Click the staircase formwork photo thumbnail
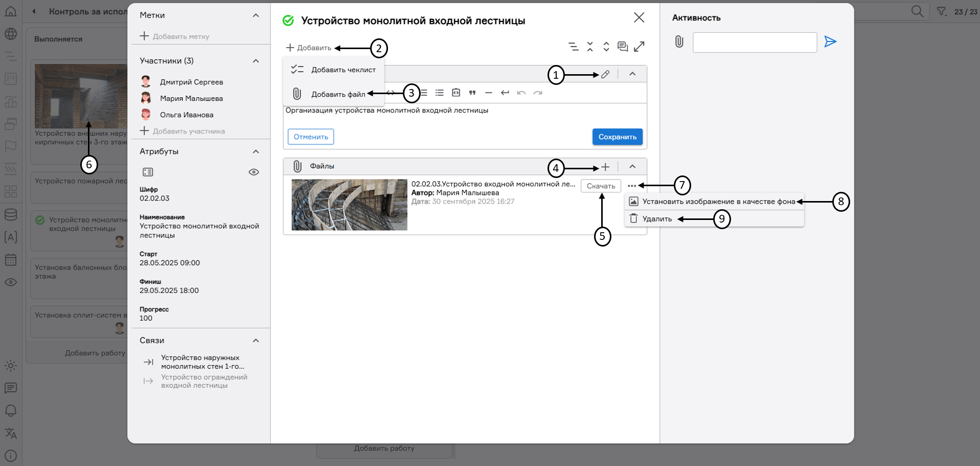Image resolution: width=980 pixels, height=466 pixels. pyautogui.click(x=349, y=205)
